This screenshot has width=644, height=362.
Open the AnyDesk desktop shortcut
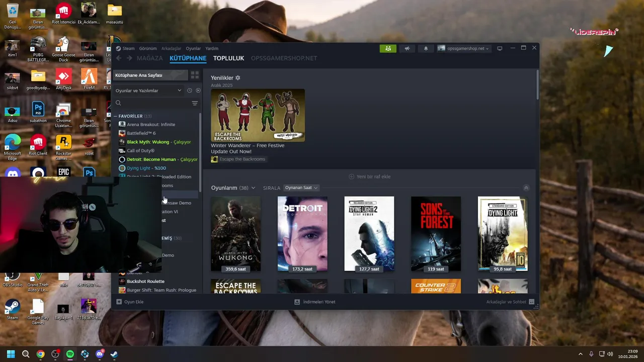pyautogui.click(x=63, y=79)
